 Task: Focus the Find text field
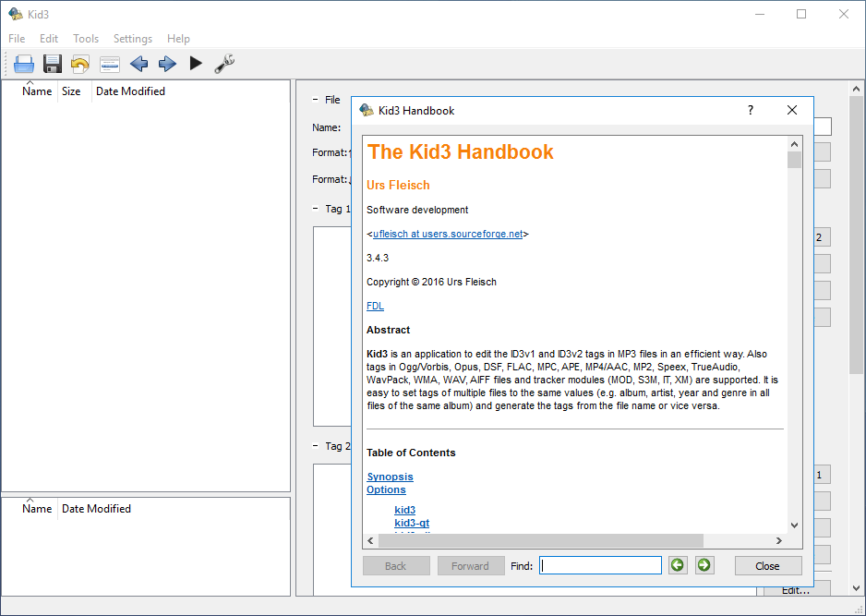pyautogui.click(x=600, y=565)
